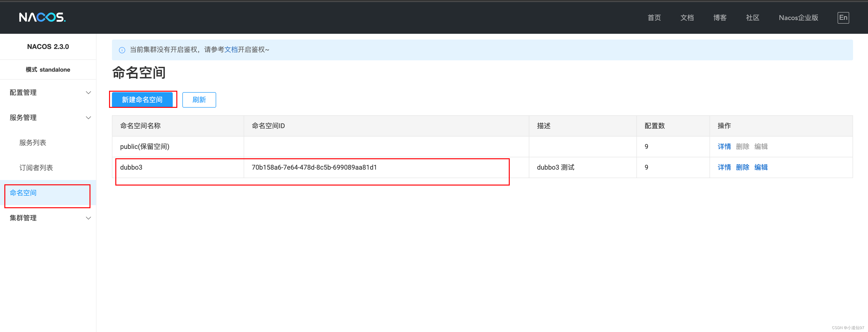Viewport: 868px width, 332px height.
Task: Click the disabled 删除 in public row
Action: [743, 147]
